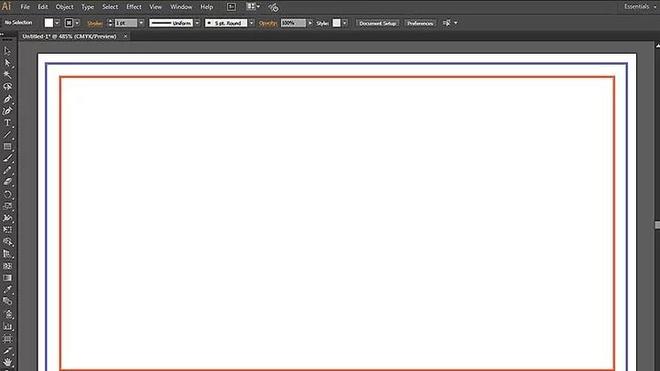660x371 pixels.
Task: Select the Perspective Grid tool
Action: tap(7, 254)
